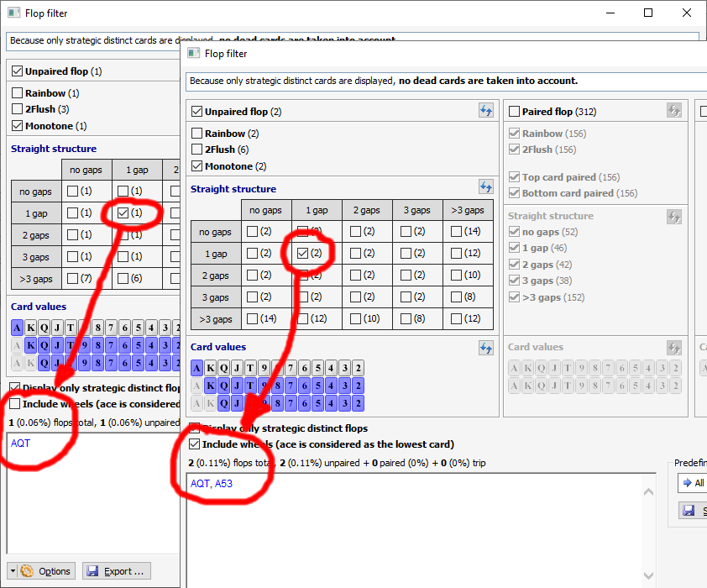Uncheck Monotone (2) in the front window

click(197, 166)
